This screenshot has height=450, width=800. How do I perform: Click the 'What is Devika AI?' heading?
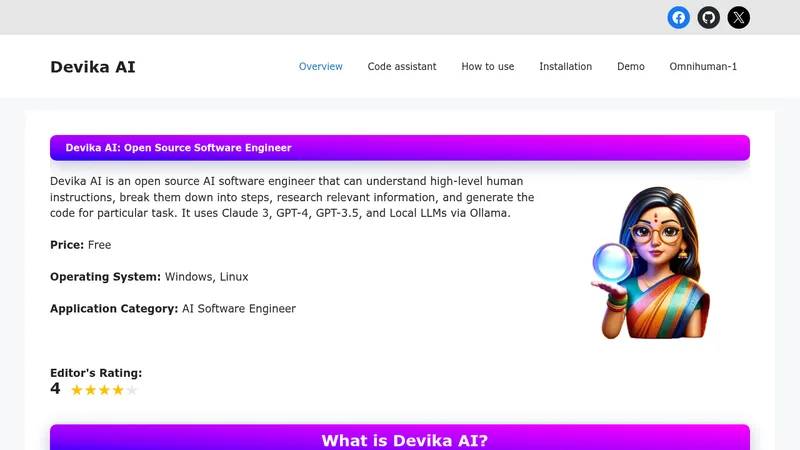(405, 440)
